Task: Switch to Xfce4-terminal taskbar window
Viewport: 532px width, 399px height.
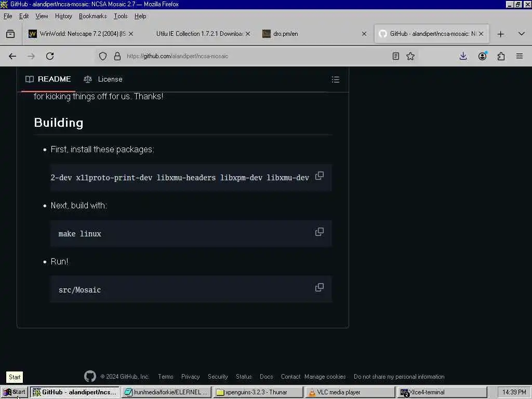Action: (x=442, y=392)
